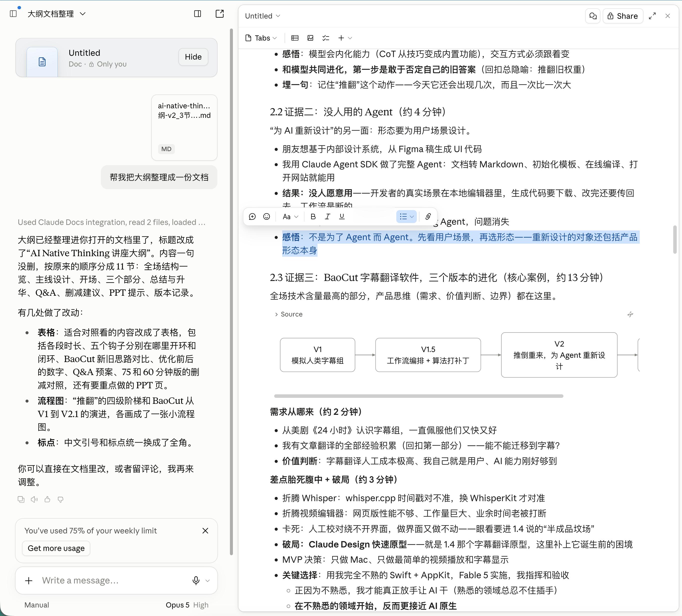Viewport: 682px width, 616px height.
Task: Read the response aloud speaker icon
Action: coord(34,499)
